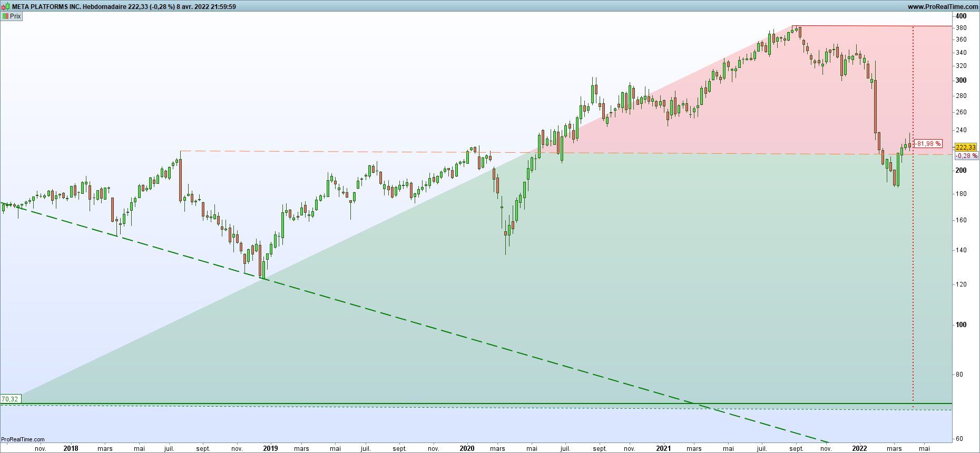This screenshot has height=453, width=980.
Task: Click the yellow 222,33 current price tag
Action: pyautogui.click(x=966, y=147)
